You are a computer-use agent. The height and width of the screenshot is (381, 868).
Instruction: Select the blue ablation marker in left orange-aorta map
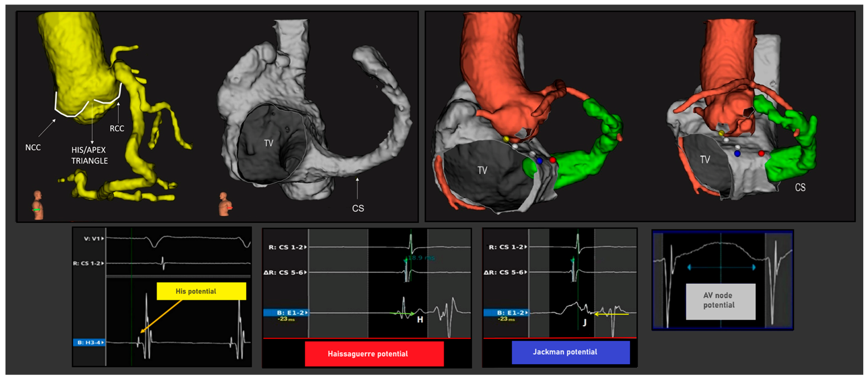[x=539, y=161]
